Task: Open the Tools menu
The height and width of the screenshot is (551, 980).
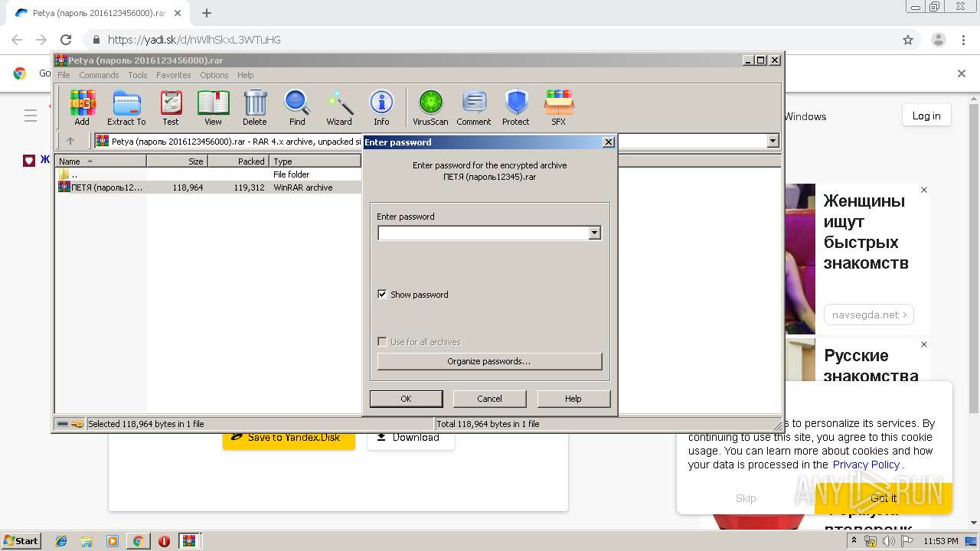Action: coord(138,75)
